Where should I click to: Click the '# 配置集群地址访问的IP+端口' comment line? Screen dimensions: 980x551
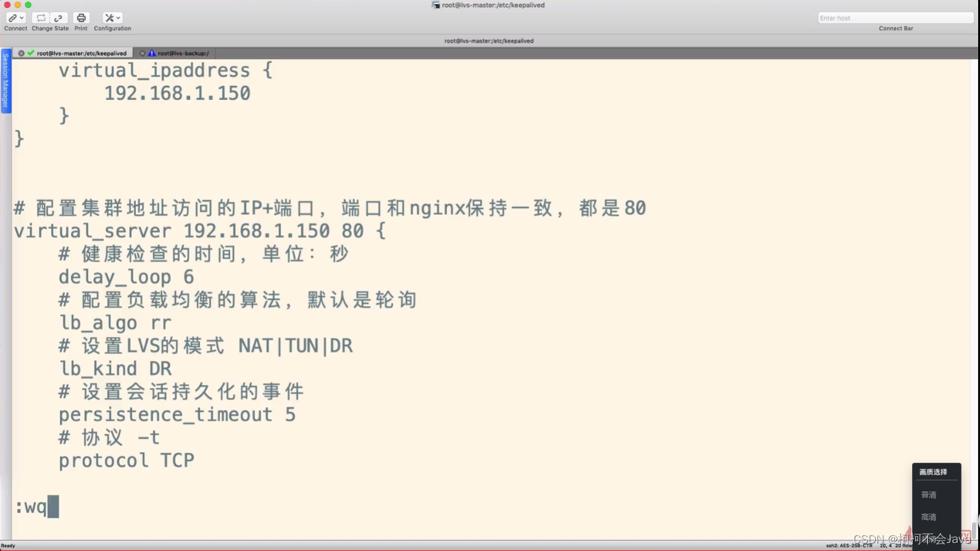[x=330, y=208]
